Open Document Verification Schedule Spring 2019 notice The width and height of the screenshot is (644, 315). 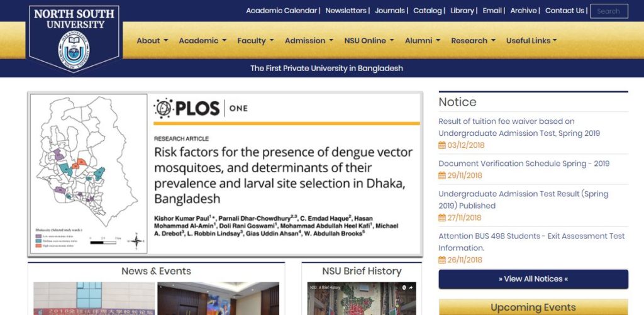pos(524,163)
